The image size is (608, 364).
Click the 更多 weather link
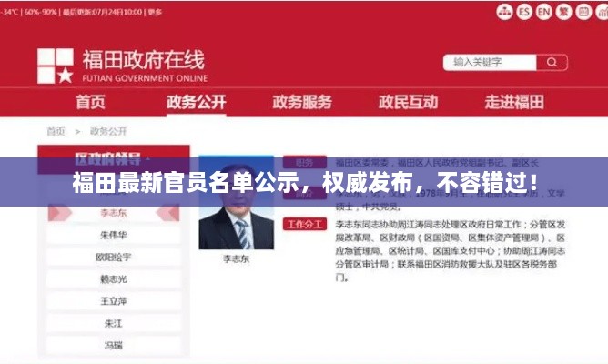[x=155, y=12]
